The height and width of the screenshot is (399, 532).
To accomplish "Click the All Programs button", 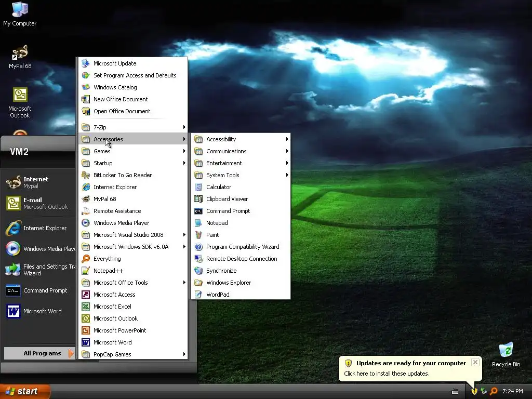I will (39, 353).
